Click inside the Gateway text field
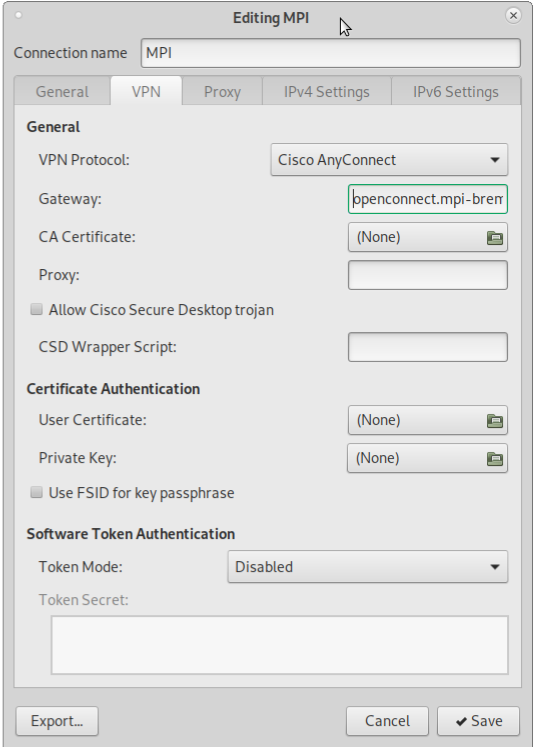 pos(428,199)
